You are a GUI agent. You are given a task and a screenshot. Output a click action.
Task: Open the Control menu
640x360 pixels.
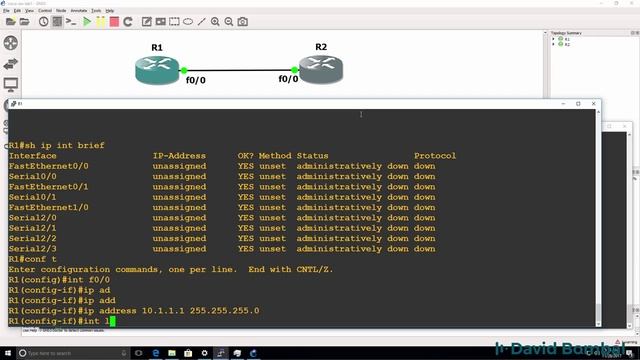tap(45, 11)
